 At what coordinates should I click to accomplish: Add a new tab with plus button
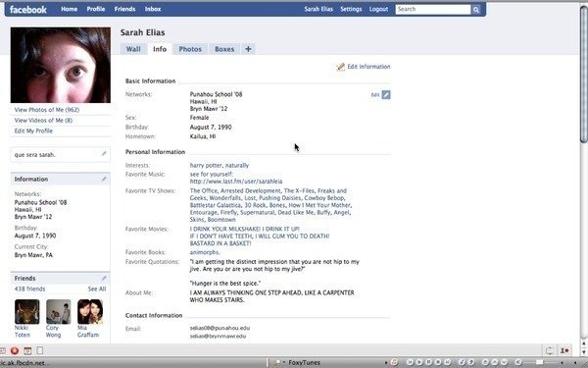[248, 49]
